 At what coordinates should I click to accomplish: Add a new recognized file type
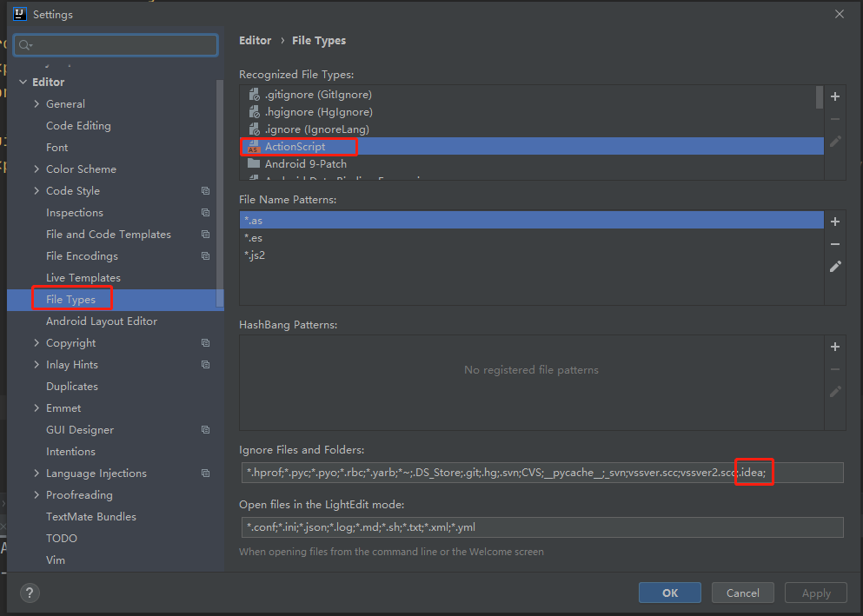[835, 96]
